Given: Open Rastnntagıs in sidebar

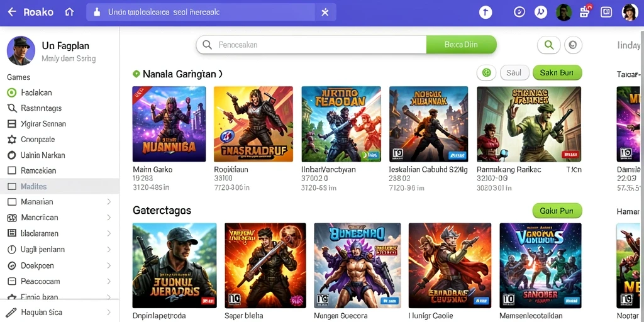Looking at the screenshot, I should coord(60,108).
